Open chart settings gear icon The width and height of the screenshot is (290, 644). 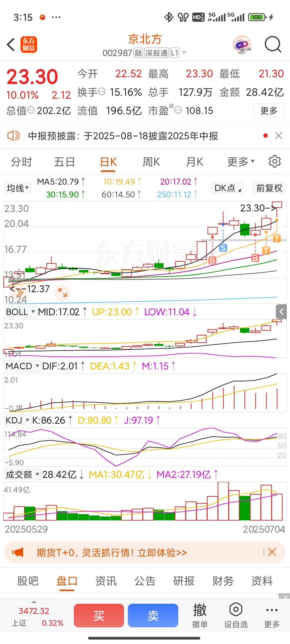click(x=275, y=161)
